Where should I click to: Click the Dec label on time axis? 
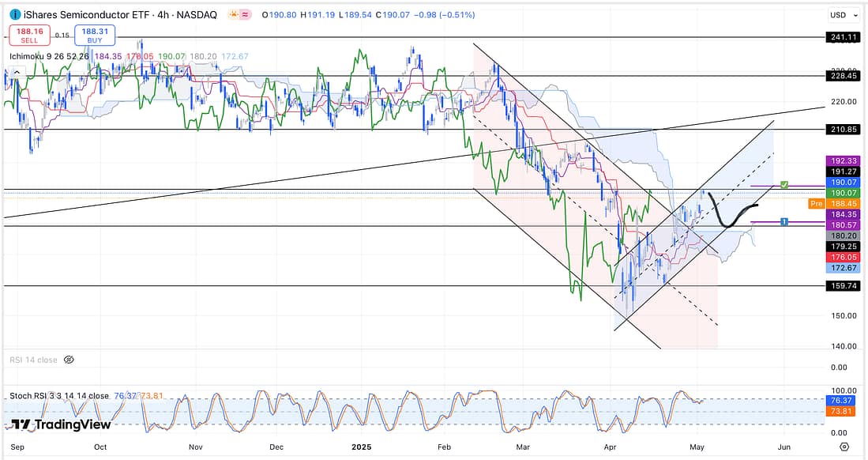tap(276, 447)
